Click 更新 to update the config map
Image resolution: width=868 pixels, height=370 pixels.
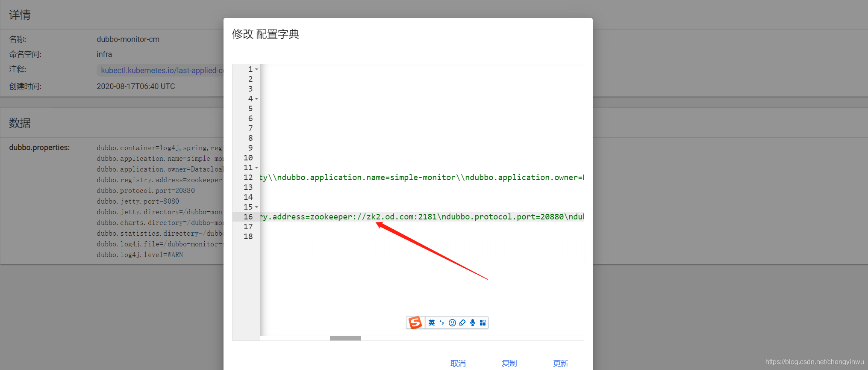click(561, 363)
